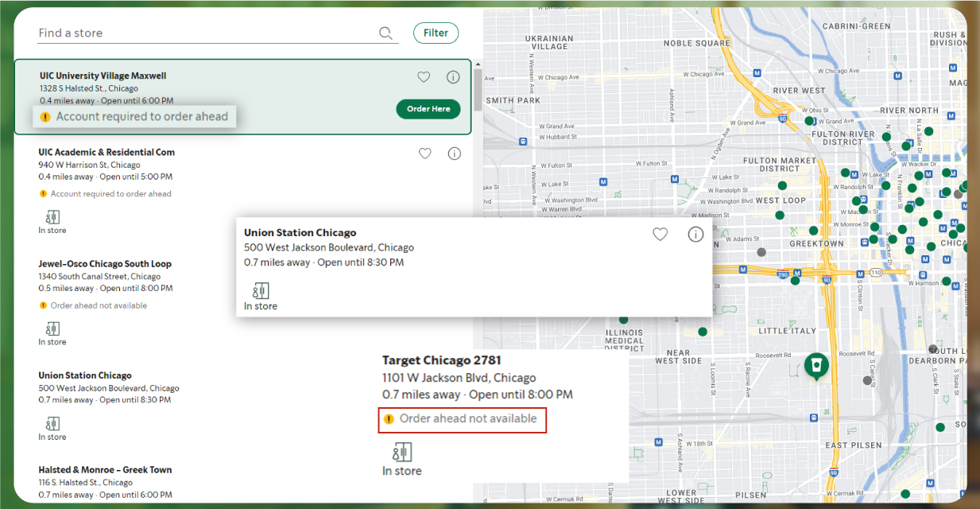The height and width of the screenshot is (509, 980).
Task: Select Union Station Chicago in the store list
Action: (85, 375)
